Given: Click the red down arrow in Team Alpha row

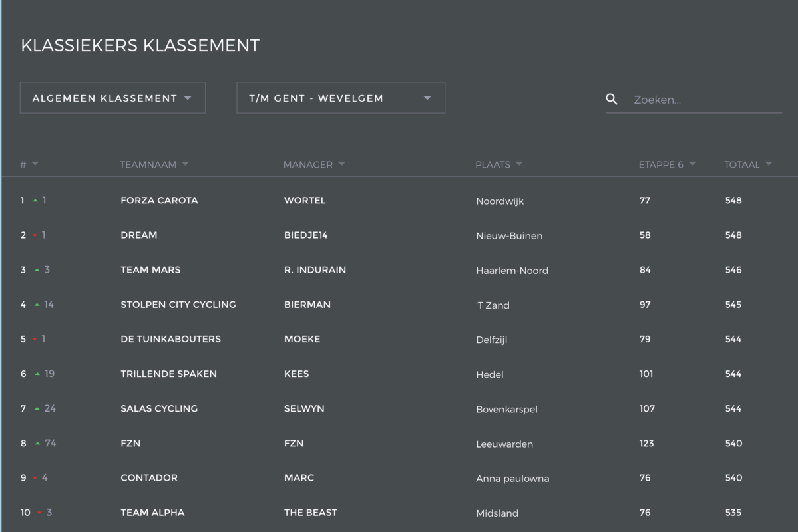Looking at the screenshot, I should [39, 513].
